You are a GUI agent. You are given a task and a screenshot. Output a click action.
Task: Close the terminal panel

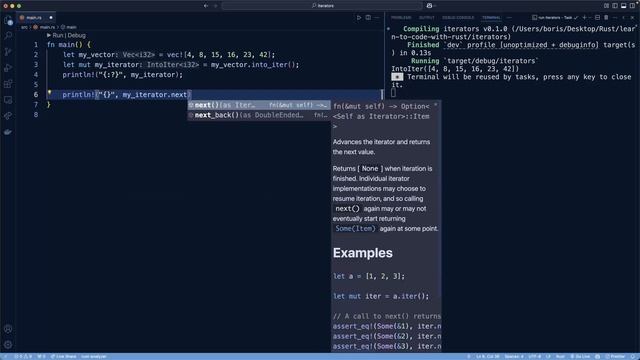(632, 18)
